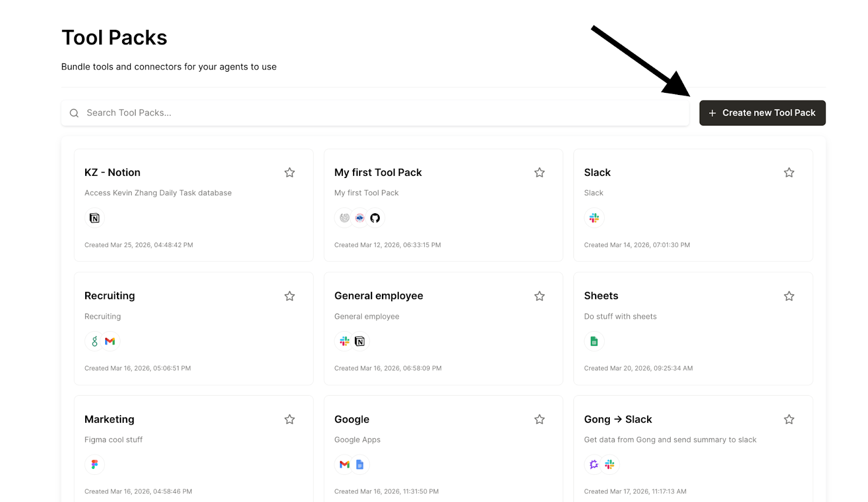Open the General employee pack title
The height and width of the screenshot is (502, 868).
point(379,296)
